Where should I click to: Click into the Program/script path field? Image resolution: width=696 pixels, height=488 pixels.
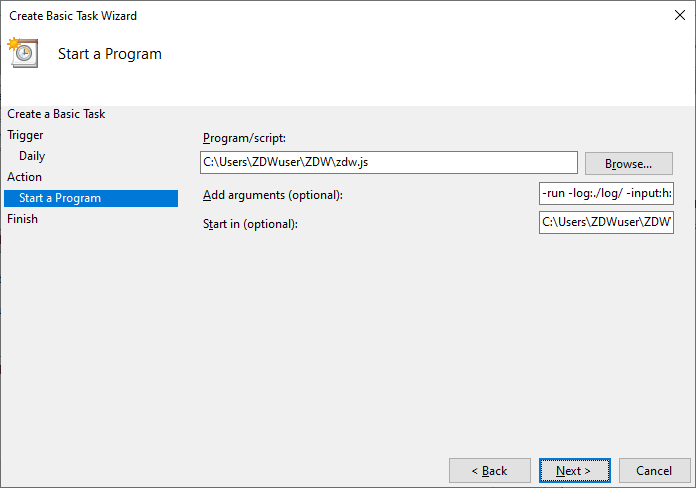click(x=388, y=162)
